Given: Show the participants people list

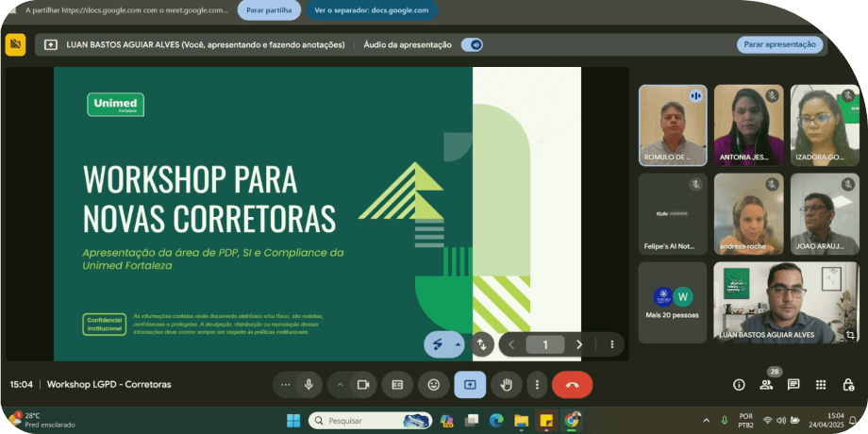Looking at the screenshot, I should tap(766, 385).
